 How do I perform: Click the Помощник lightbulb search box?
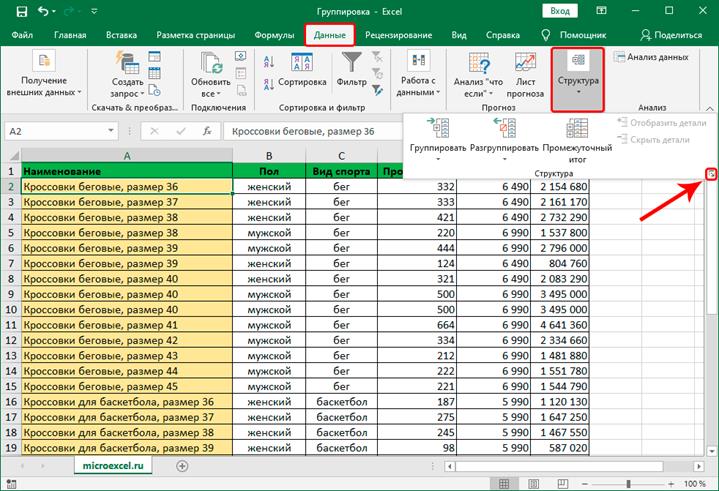pyautogui.click(x=574, y=35)
